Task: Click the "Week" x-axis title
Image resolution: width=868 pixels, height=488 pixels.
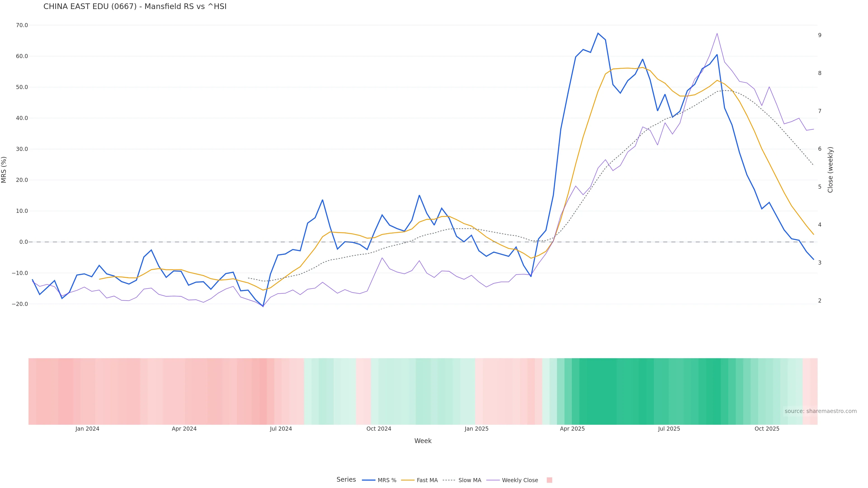Action: 423,441
